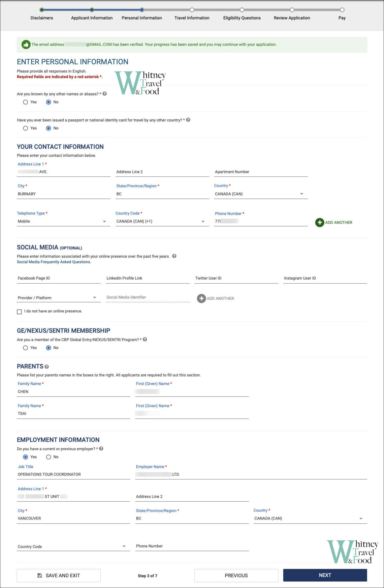Click the help icon for Global Entry question
This screenshot has width=384, height=588.
click(x=145, y=340)
